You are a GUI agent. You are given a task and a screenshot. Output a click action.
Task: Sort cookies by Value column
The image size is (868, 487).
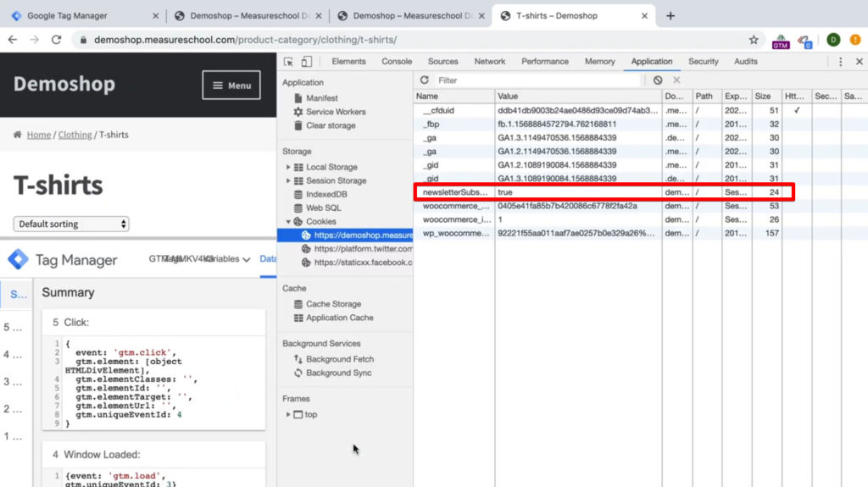pyautogui.click(x=578, y=97)
